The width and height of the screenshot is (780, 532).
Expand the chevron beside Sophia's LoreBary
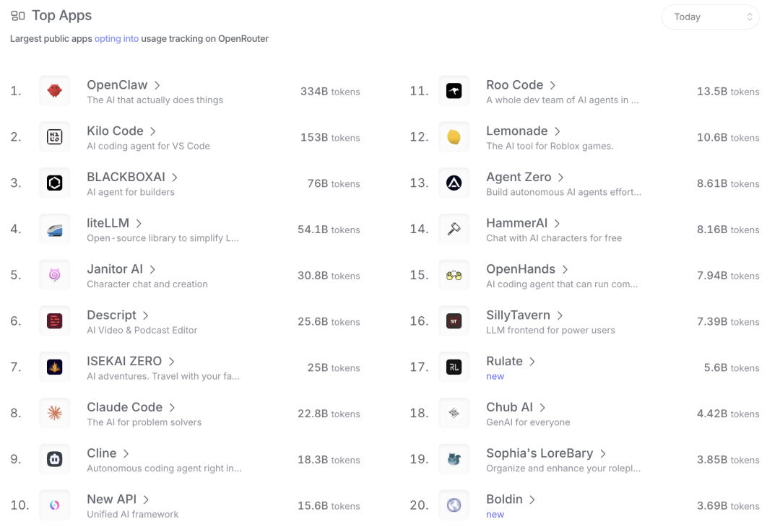pyautogui.click(x=603, y=453)
